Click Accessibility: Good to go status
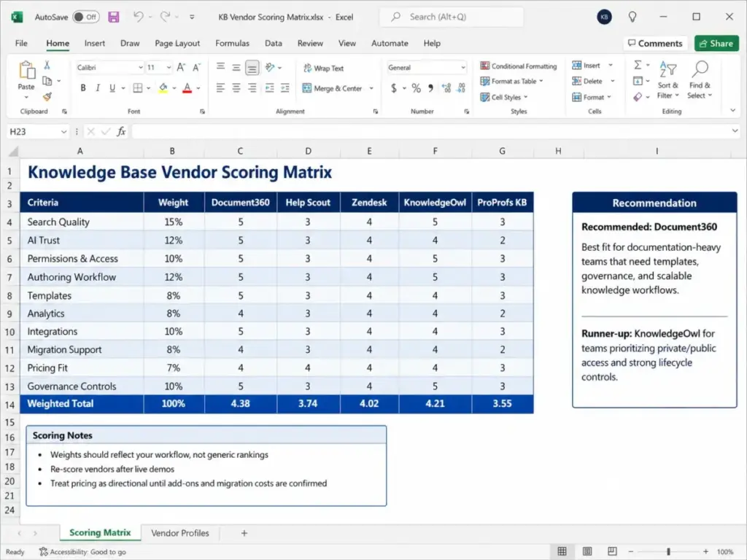 [83, 552]
